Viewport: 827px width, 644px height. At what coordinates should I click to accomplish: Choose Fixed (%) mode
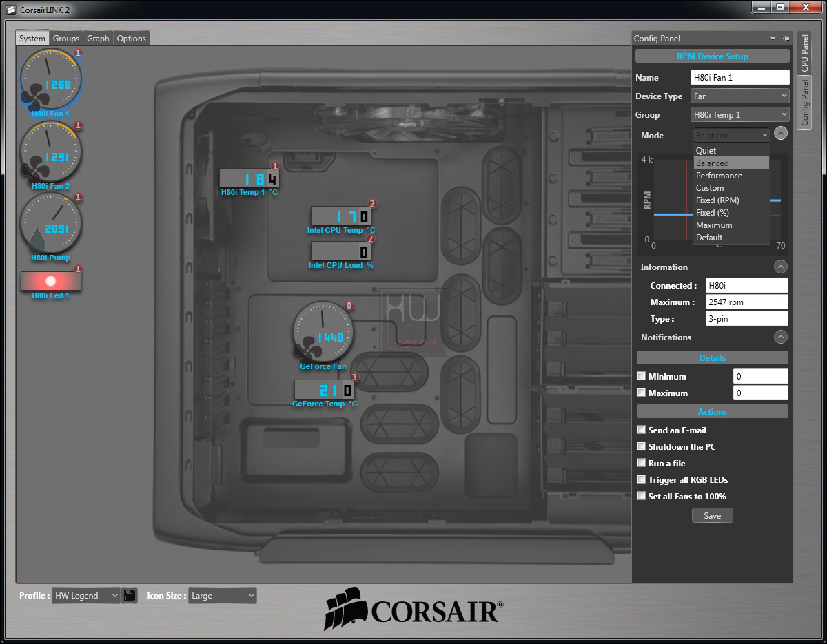coord(731,213)
